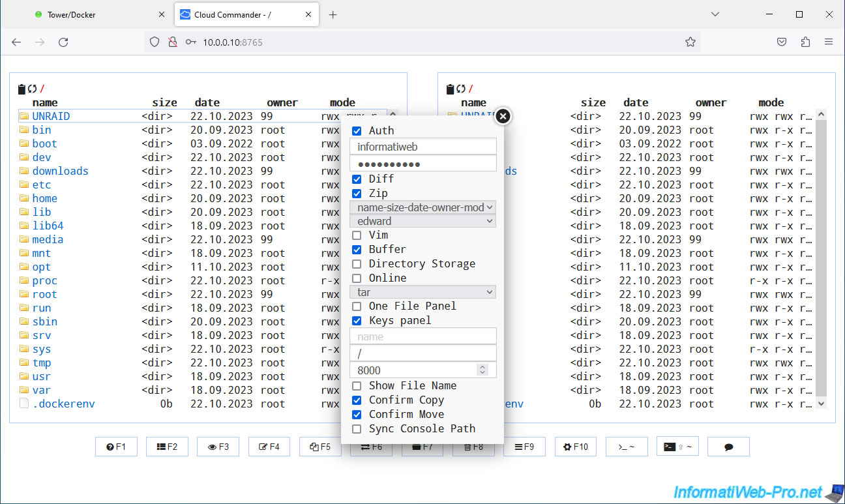Click the speech bubble contact button

click(x=728, y=447)
